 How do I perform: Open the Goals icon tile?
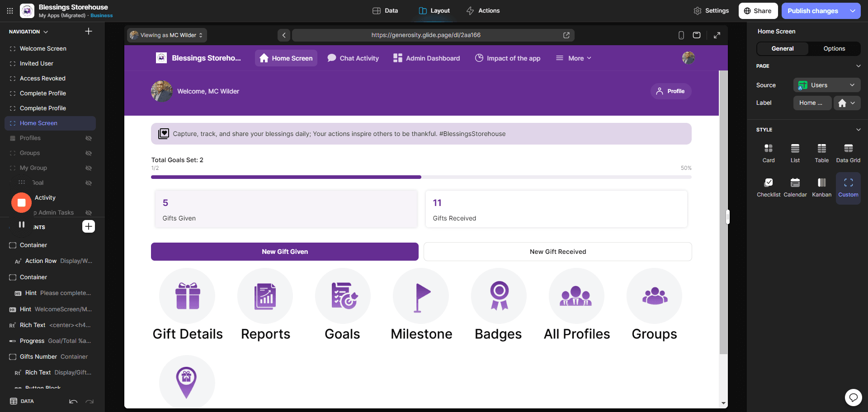(343, 296)
